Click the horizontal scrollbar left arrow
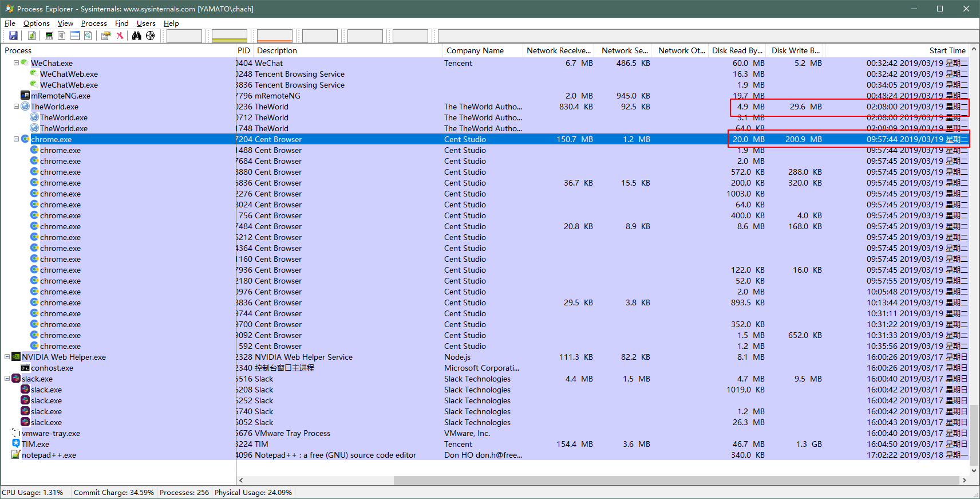The width and height of the screenshot is (980, 499). [241, 480]
